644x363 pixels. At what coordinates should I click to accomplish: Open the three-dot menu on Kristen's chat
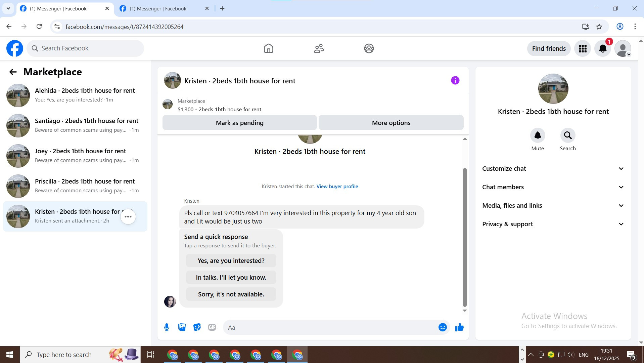click(128, 217)
